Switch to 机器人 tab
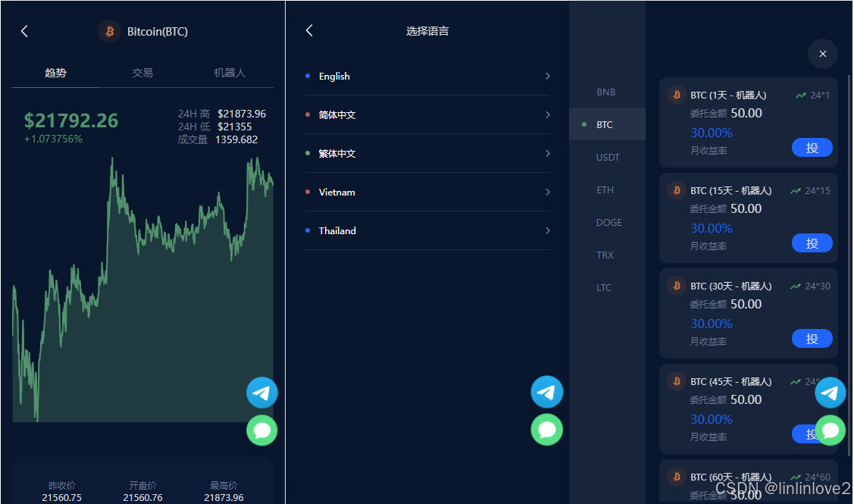Screen dimensions: 854x504 coord(230,73)
